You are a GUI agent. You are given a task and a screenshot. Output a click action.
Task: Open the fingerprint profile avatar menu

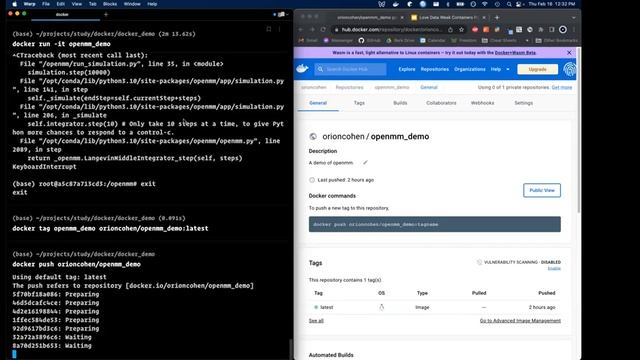click(569, 69)
